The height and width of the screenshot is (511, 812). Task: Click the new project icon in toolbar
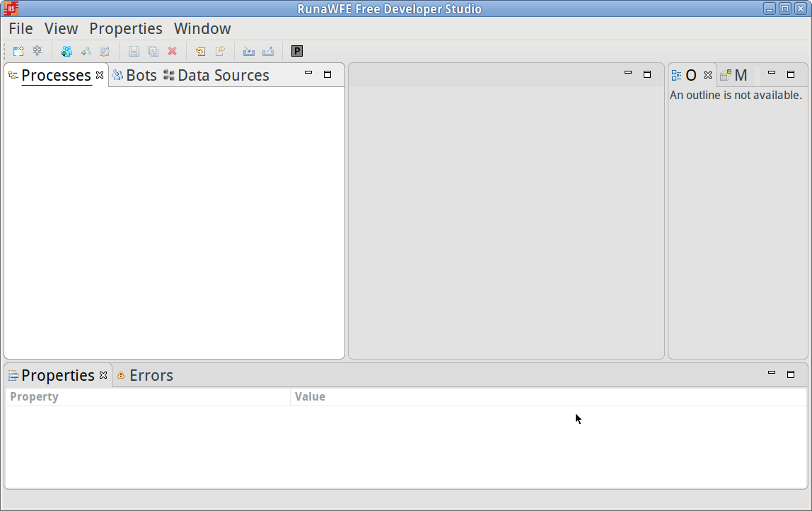(x=18, y=51)
